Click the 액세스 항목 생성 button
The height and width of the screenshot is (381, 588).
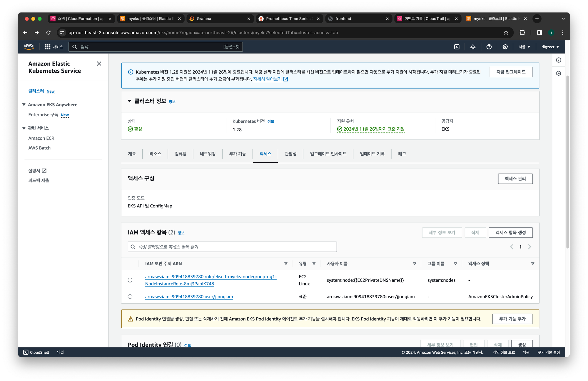511,232
